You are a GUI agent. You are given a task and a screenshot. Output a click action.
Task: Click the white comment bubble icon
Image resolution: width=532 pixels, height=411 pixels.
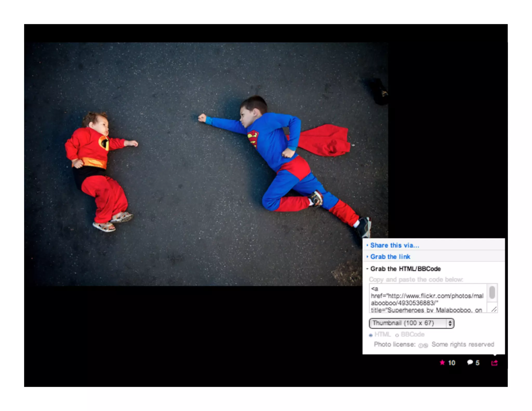[x=470, y=362]
